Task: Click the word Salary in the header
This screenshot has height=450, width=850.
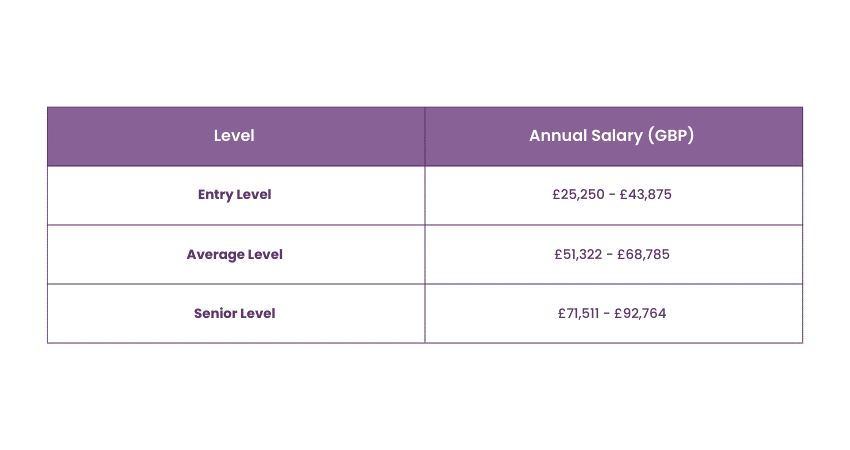Action: [618, 136]
